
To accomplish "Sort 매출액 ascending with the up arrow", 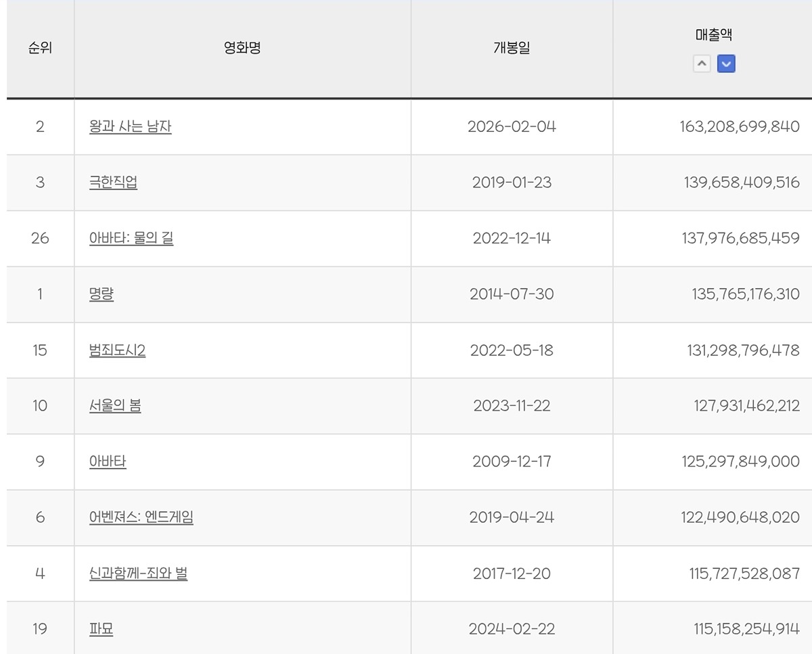I will coord(702,64).
